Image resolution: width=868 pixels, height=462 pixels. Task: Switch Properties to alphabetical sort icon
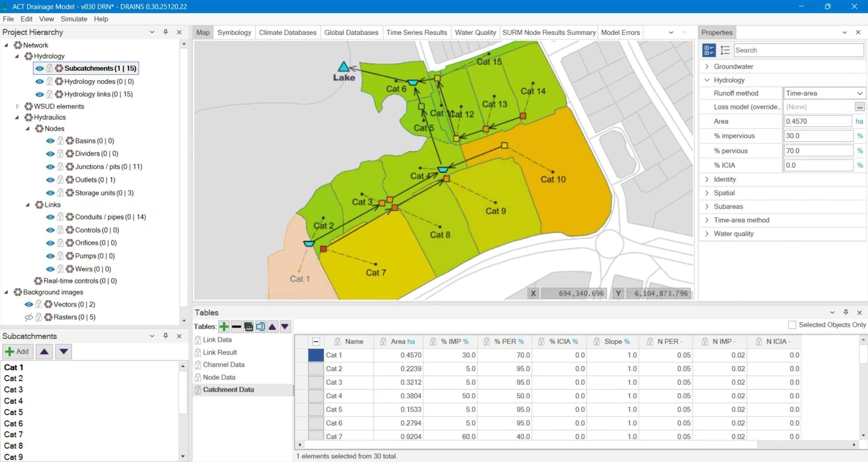click(725, 50)
